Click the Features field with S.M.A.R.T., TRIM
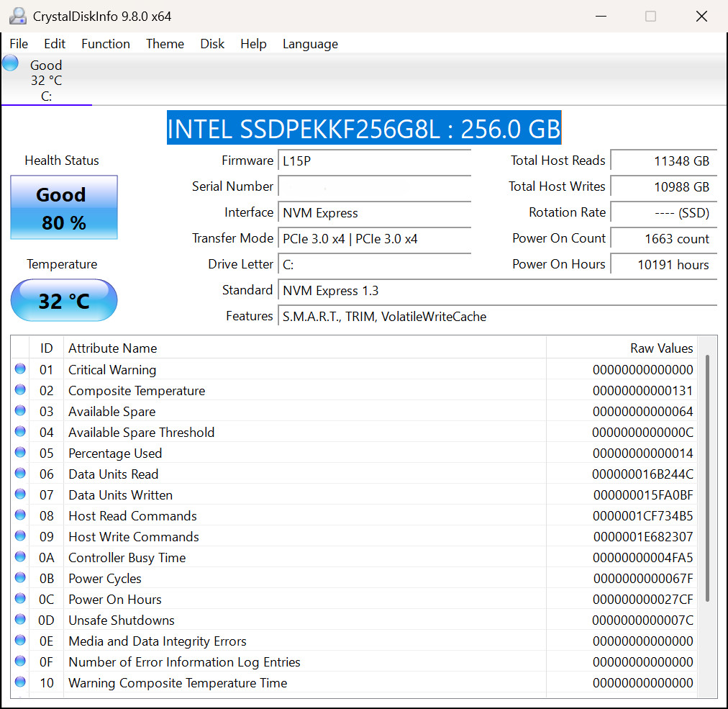This screenshot has height=709, width=728. [497, 317]
